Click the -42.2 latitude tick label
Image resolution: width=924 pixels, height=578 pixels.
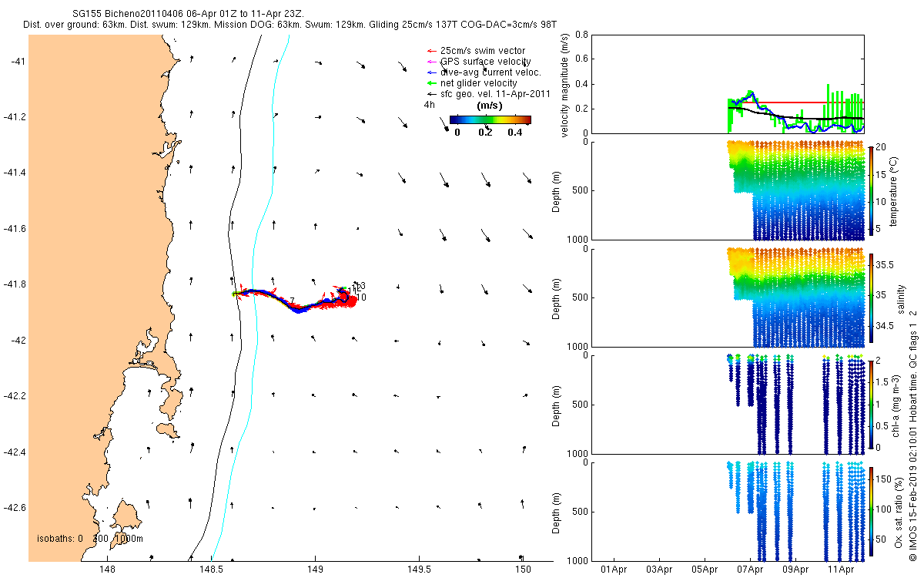(16, 396)
